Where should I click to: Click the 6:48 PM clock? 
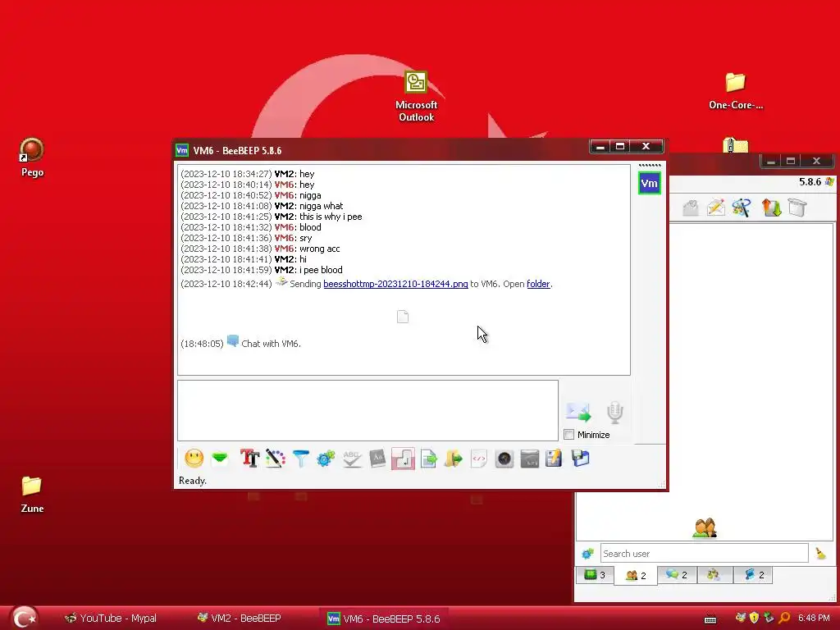pos(814,619)
